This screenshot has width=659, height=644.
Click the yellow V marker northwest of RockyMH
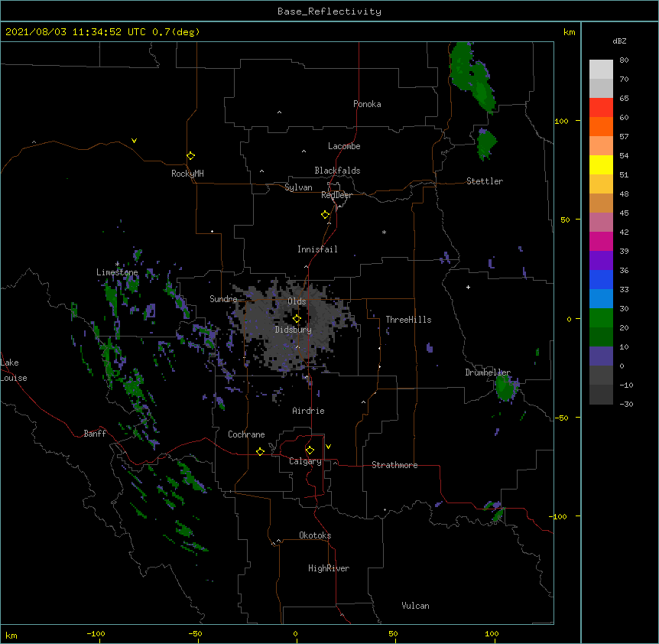[134, 141]
